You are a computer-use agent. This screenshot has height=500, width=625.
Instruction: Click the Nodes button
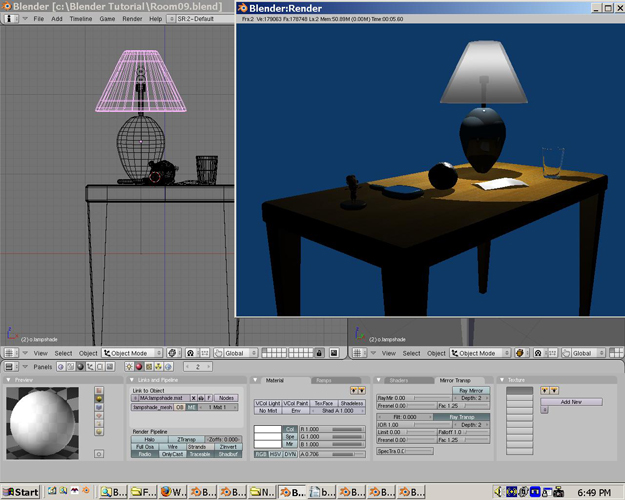coord(227,397)
